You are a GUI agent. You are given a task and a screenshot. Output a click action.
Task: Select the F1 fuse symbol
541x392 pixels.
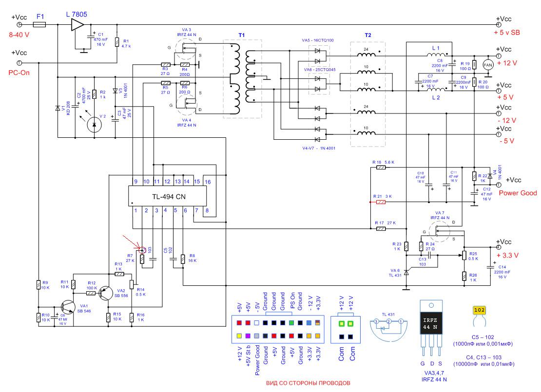(x=39, y=24)
